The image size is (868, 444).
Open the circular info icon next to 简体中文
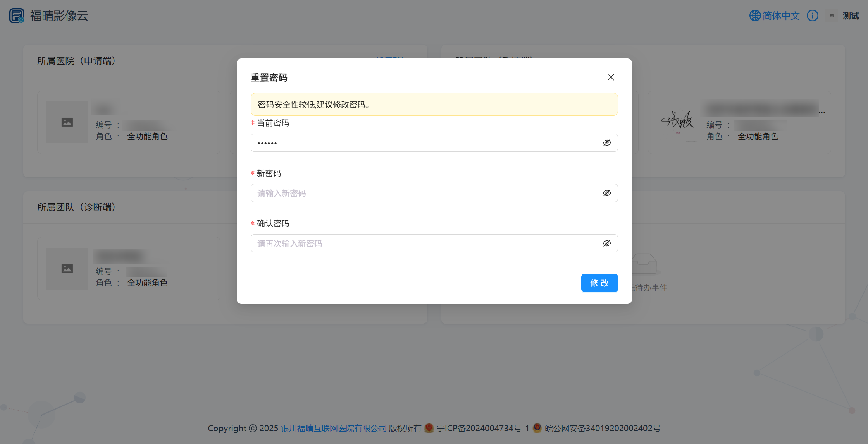(x=813, y=15)
